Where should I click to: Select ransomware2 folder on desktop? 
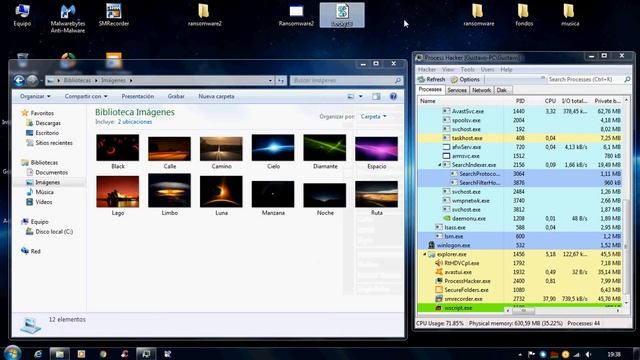coord(204,16)
